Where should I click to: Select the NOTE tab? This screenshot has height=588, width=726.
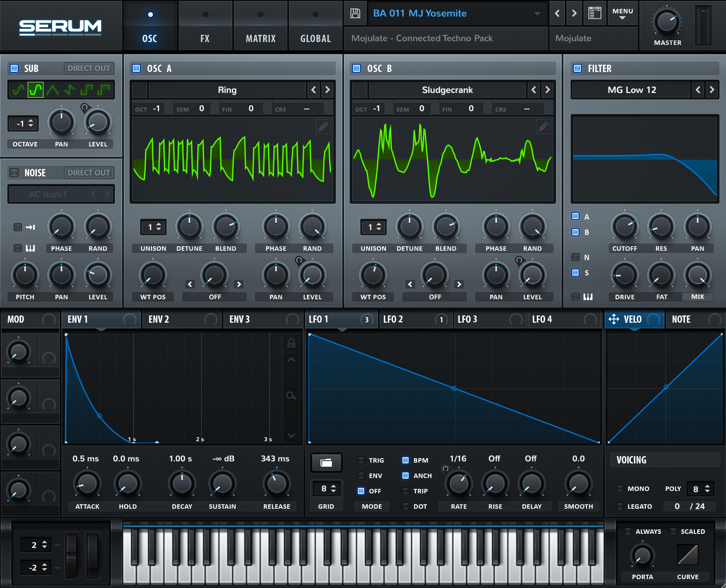point(695,319)
